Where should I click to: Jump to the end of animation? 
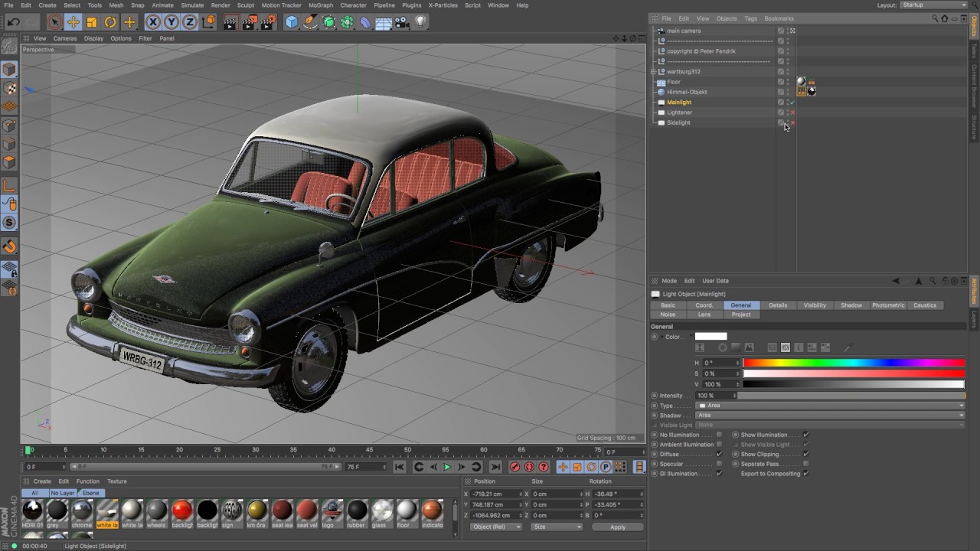tap(495, 467)
